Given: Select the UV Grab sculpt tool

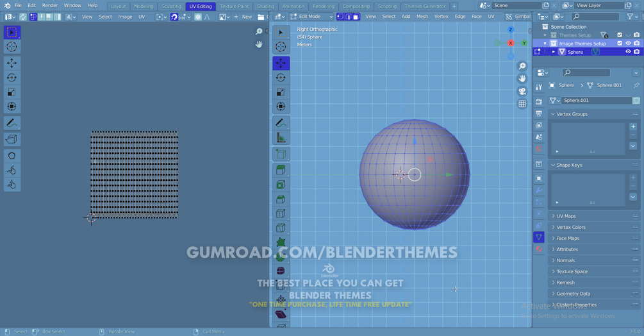Looking at the screenshot, I should coord(12,156).
